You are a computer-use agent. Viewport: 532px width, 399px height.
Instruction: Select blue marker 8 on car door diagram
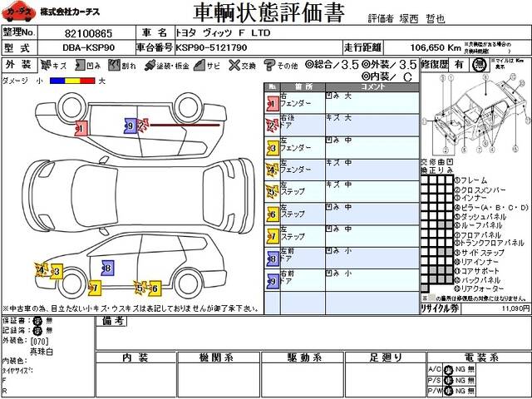[107, 268]
